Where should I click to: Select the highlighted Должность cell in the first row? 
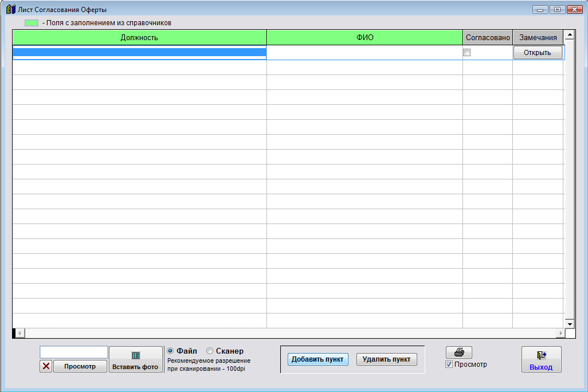pyautogui.click(x=139, y=53)
